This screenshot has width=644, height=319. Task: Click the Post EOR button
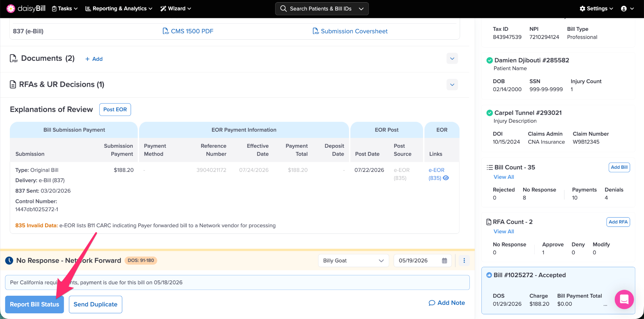(x=115, y=109)
